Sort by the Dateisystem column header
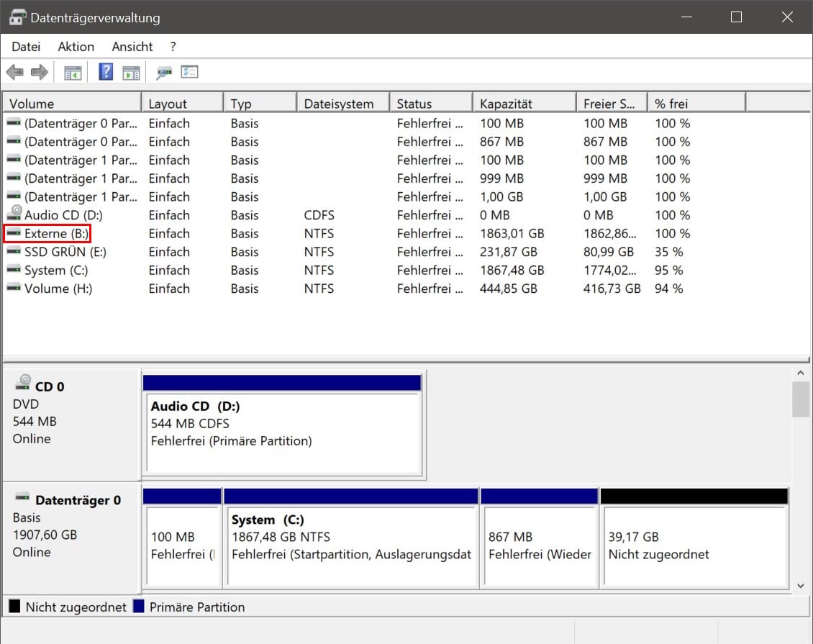813x644 pixels. (344, 103)
